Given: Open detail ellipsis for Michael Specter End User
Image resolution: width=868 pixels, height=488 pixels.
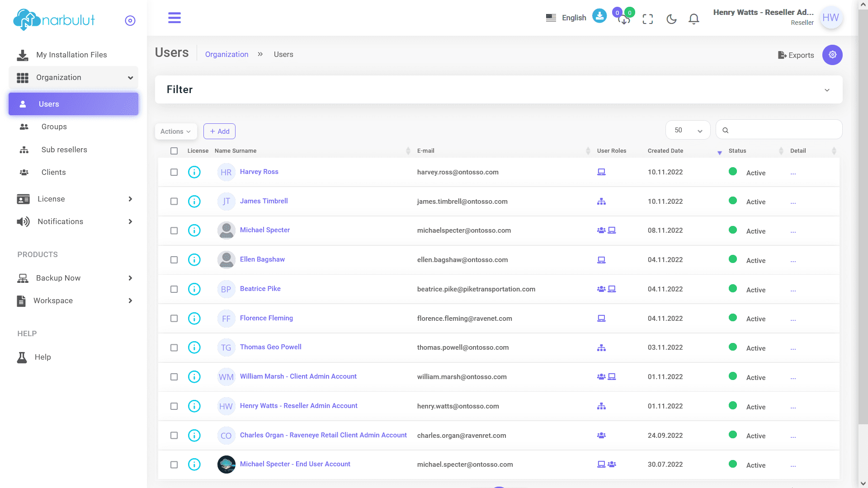Looking at the screenshot, I should tap(793, 466).
